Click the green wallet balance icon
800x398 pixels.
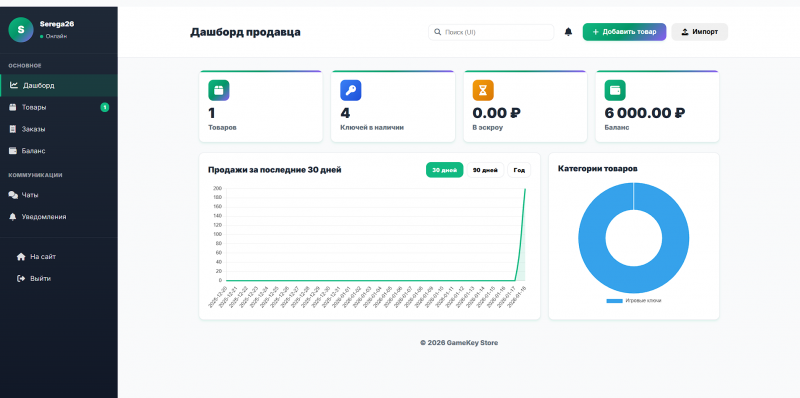615,90
